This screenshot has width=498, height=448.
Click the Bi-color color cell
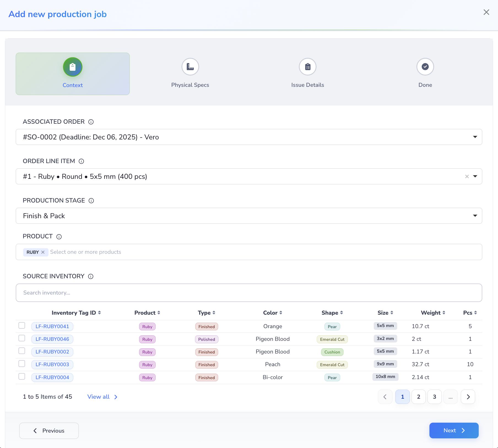coord(273,377)
